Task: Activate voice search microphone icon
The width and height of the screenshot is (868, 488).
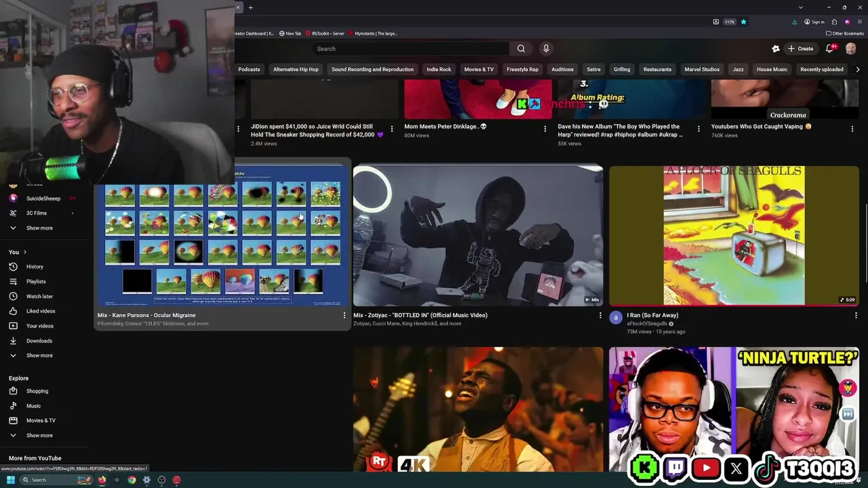Action: coord(546,49)
